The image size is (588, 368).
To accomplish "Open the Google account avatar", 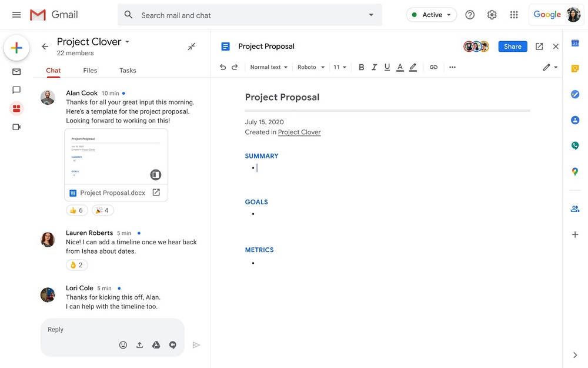I will coord(573,15).
